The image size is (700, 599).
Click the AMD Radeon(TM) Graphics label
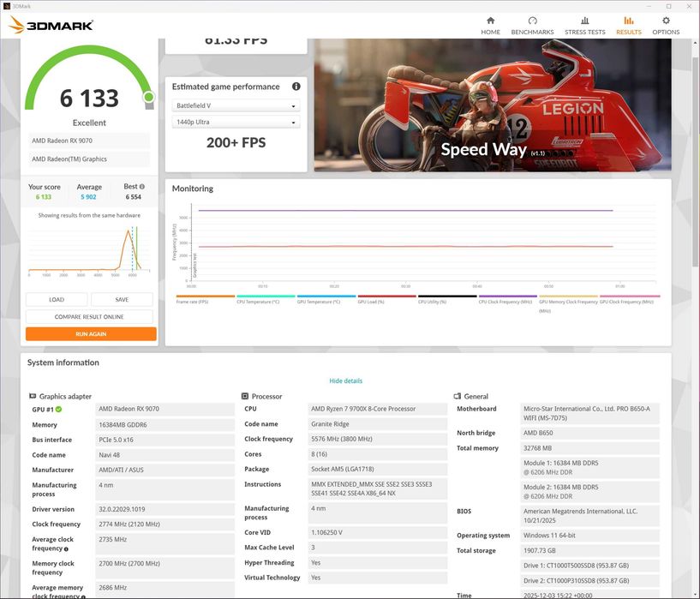tap(89, 159)
